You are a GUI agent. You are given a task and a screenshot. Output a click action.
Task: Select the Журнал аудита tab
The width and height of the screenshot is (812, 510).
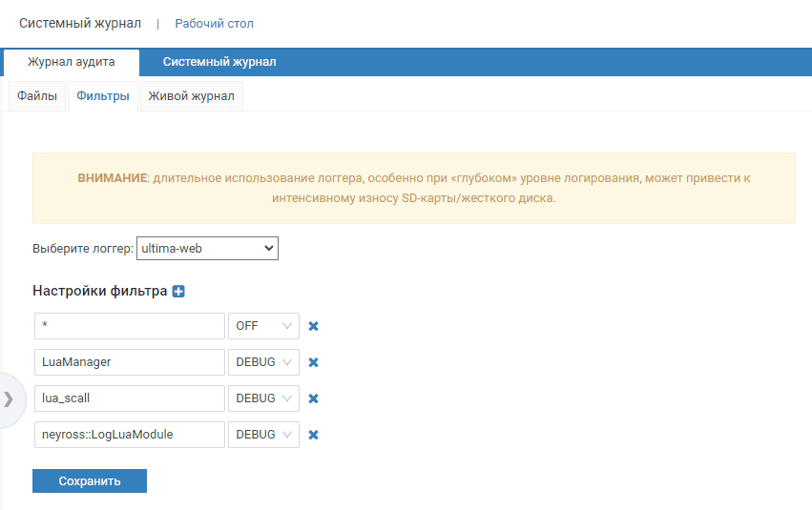pos(72,62)
